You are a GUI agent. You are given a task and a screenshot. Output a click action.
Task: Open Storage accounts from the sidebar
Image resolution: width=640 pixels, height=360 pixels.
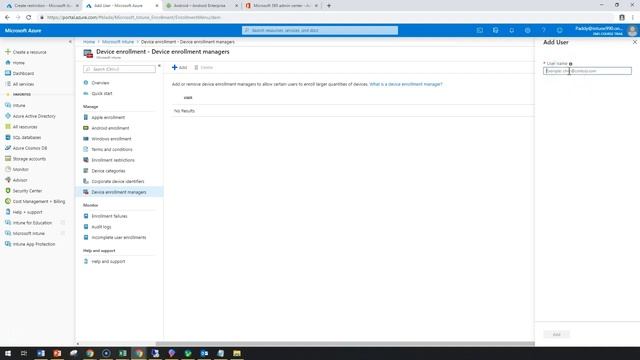(x=29, y=159)
